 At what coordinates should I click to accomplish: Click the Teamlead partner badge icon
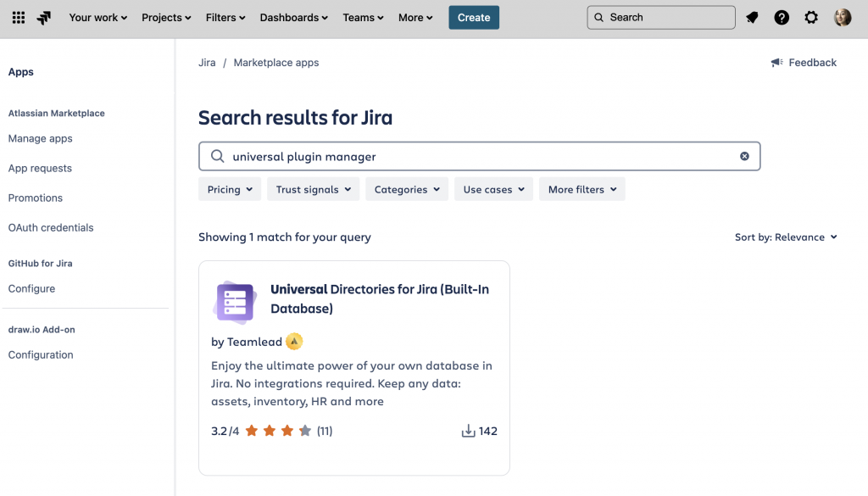point(294,342)
